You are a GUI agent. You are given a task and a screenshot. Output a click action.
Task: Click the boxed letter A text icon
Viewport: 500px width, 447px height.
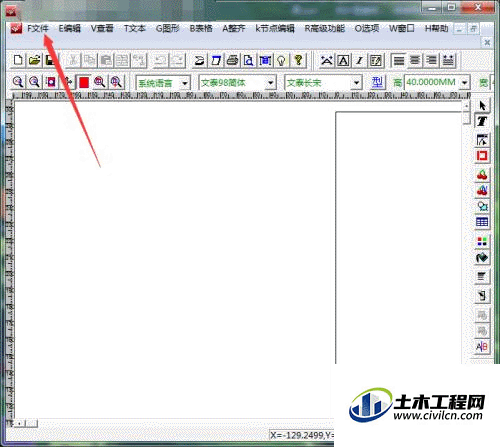pyautogui.click(x=343, y=61)
